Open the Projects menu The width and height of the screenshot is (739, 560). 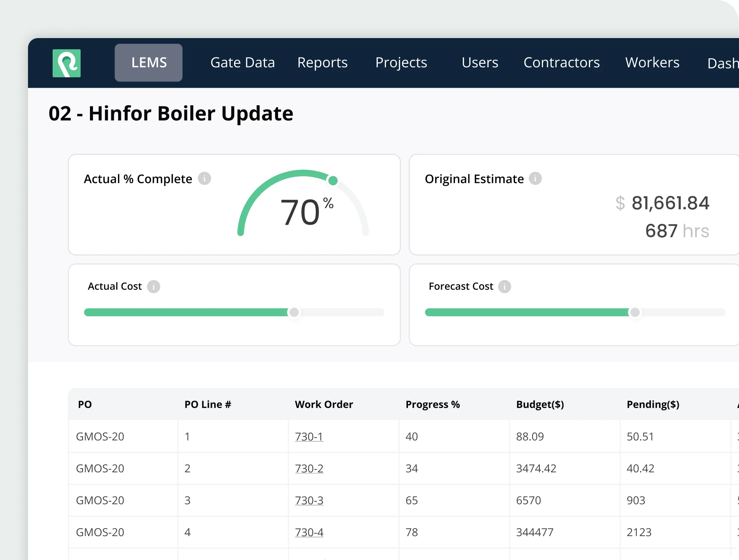pyautogui.click(x=401, y=63)
